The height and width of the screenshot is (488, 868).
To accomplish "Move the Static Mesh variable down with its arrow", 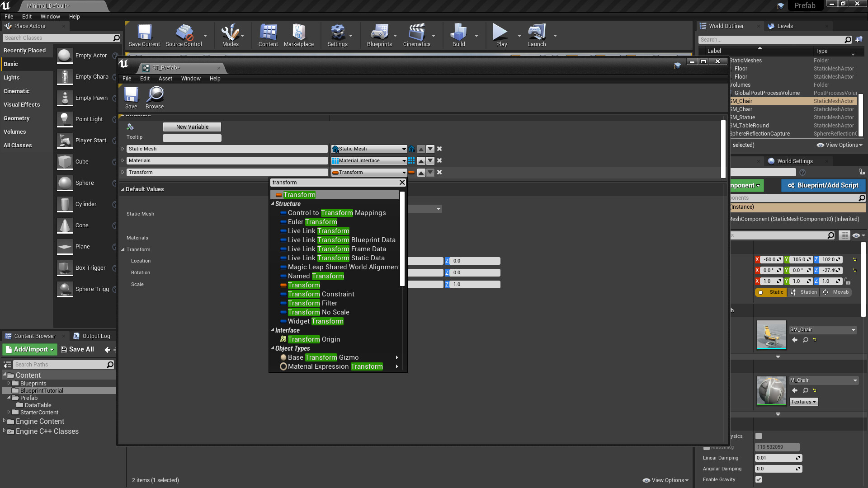I will pyautogui.click(x=430, y=149).
